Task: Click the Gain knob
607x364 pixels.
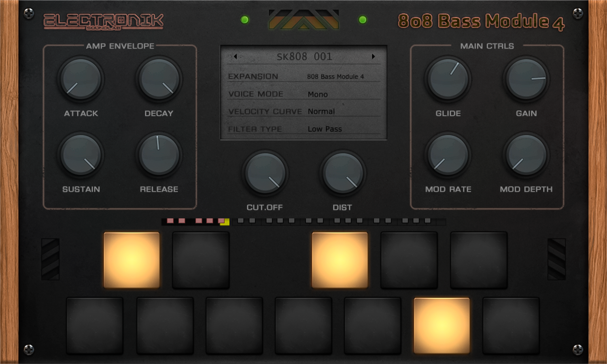Action: pyautogui.click(x=526, y=79)
